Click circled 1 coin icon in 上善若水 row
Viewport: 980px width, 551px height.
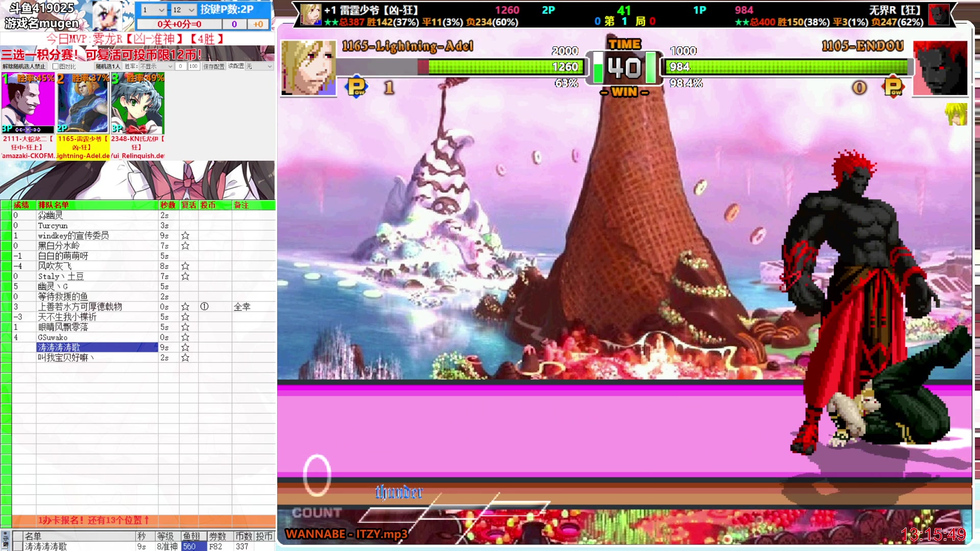(x=205, y=307)
